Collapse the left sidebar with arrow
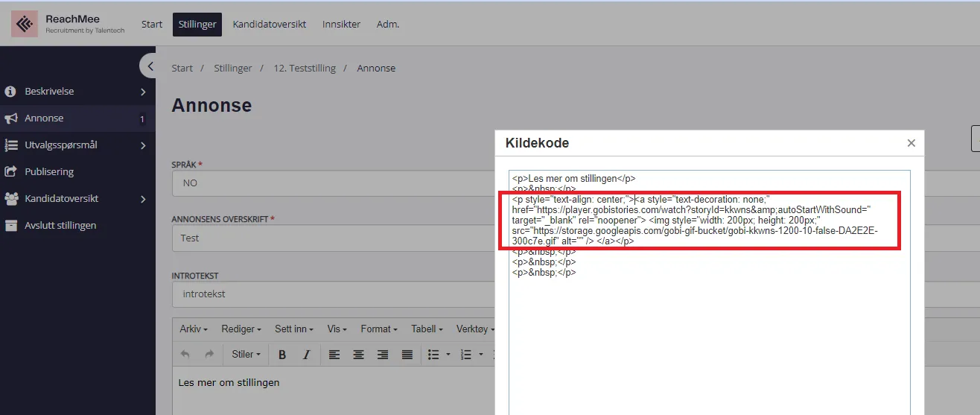The height and width of the screenshot is (415, 980). tap(150, 66)
